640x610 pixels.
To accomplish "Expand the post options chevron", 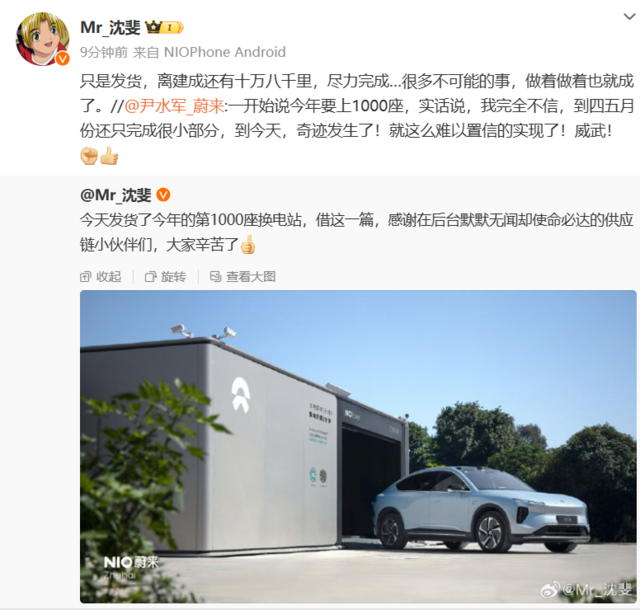I will pos(629,17).
